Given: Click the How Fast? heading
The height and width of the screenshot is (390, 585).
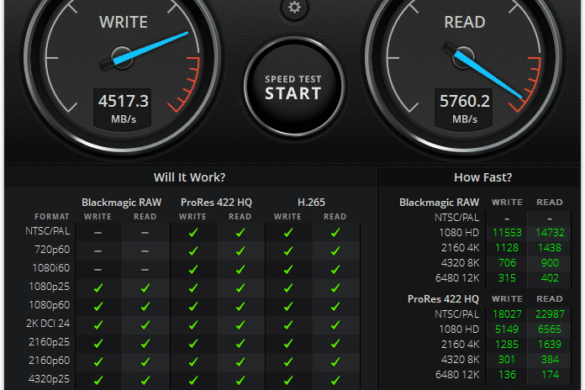Looking at the screenshot, I should click(x=483, y=177).
